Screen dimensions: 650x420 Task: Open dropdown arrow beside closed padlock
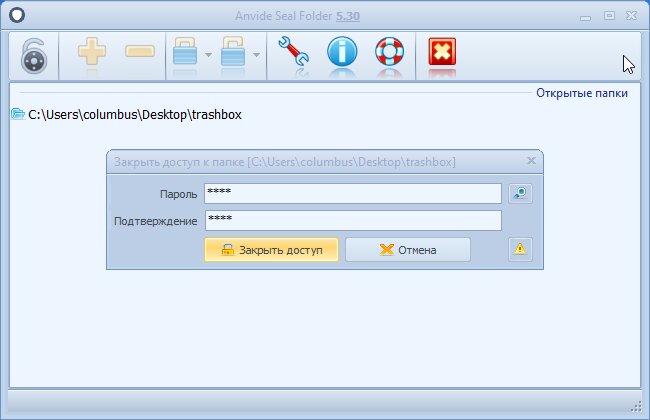point(208,55)
